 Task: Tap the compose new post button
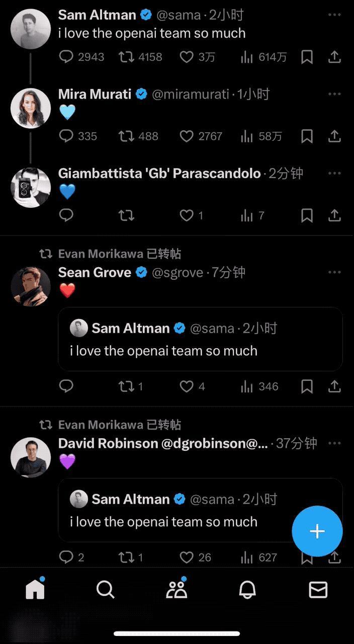317,531
